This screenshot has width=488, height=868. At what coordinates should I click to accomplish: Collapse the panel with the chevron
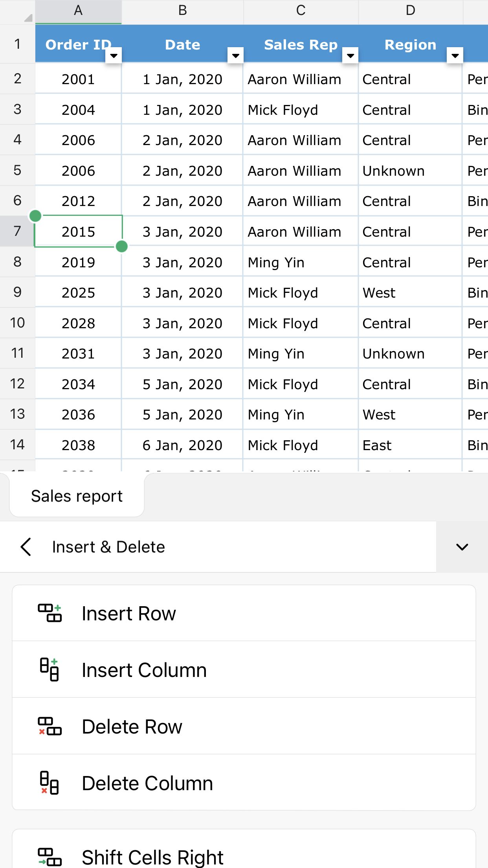click(462, 547)
